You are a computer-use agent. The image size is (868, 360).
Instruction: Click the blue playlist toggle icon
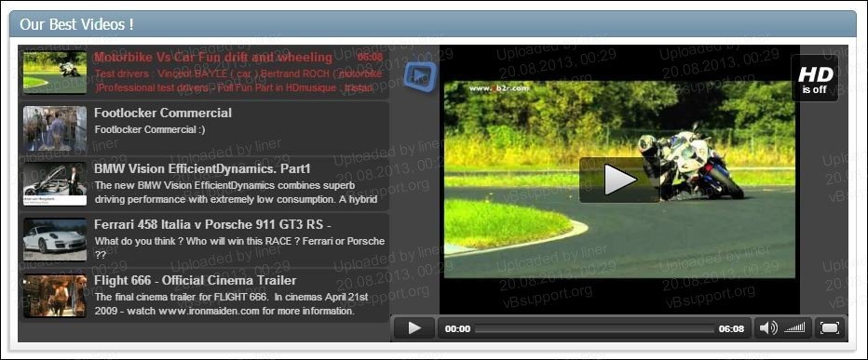click(x=420, y=76)
